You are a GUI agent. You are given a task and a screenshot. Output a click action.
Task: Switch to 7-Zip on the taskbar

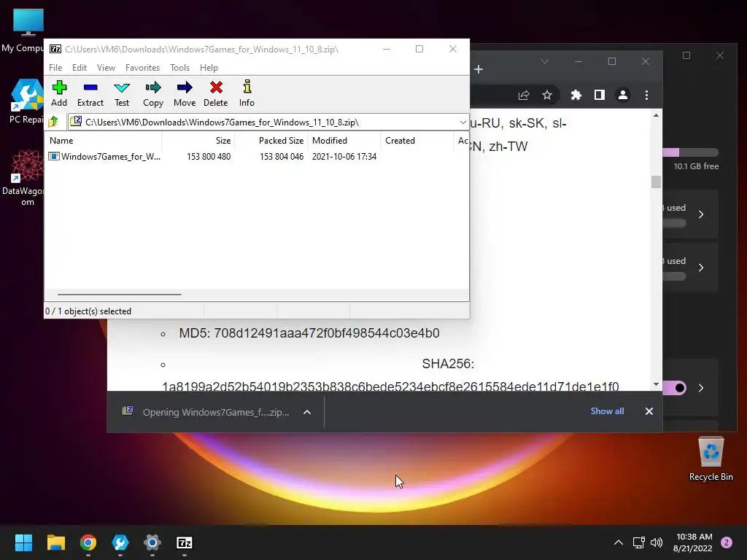pyautogui.click(x=185, y=542)
